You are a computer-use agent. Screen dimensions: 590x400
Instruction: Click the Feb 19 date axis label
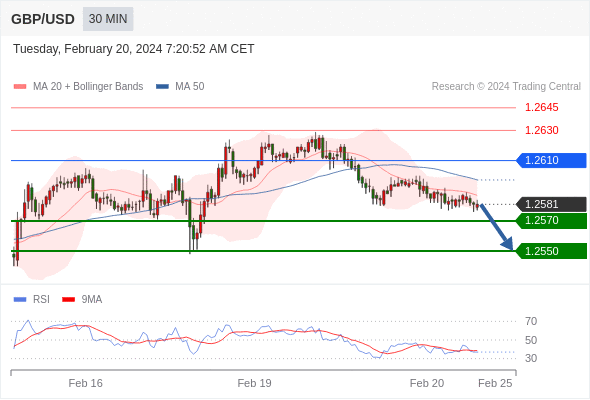tap(254, 383)
